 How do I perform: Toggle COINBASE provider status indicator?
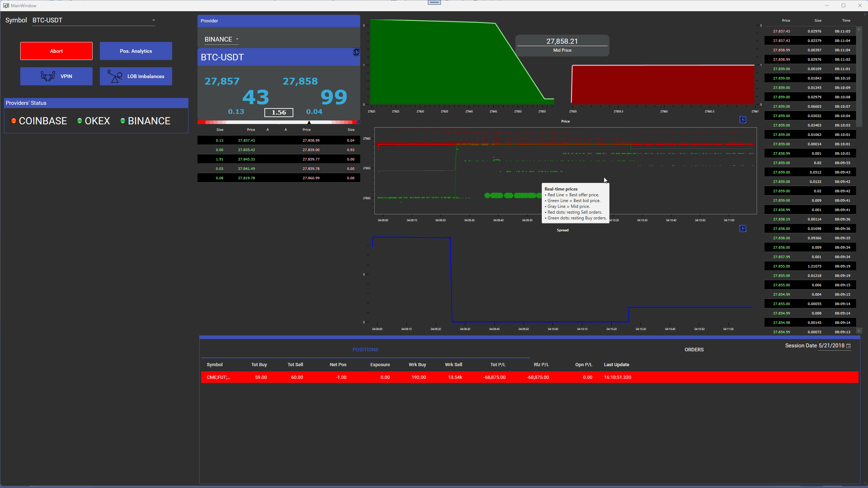13,120
